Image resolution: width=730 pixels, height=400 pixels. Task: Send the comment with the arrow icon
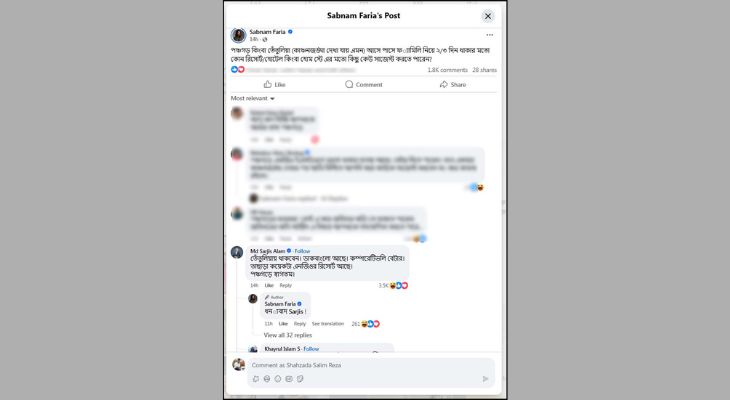coord(485,379)
